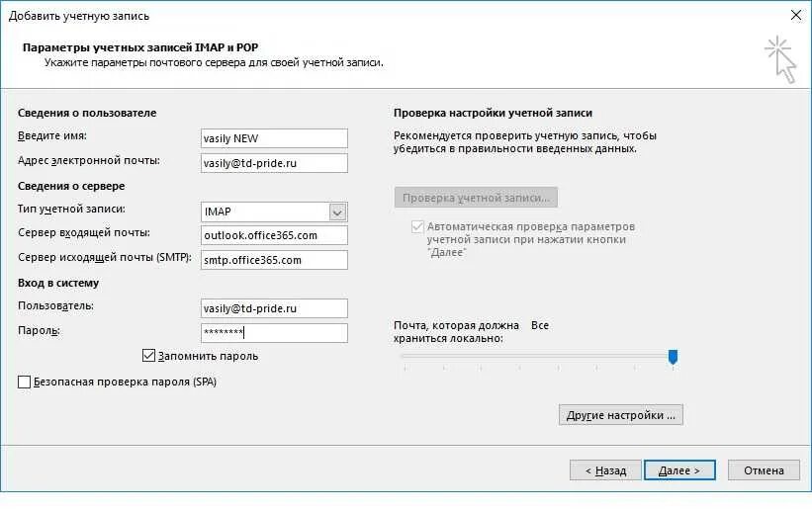Image resolution: width=812 pixels, height=511 pixels.
Task: Click the email address input field
Action: click(x=273, y=163)
